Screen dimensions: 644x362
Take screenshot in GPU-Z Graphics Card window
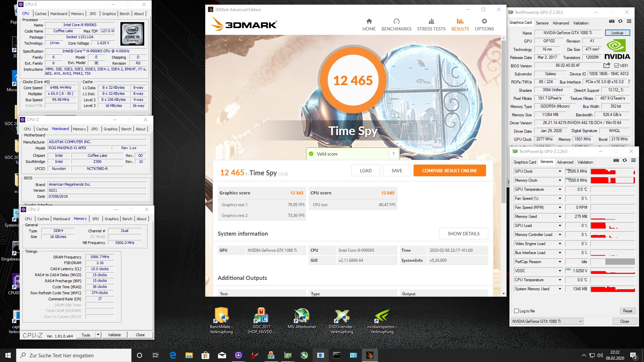612,21
